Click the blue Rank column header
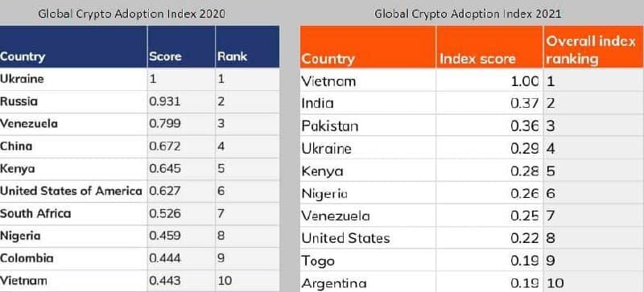The height and width of the screenshot is (292, 644). pos(247,47)
